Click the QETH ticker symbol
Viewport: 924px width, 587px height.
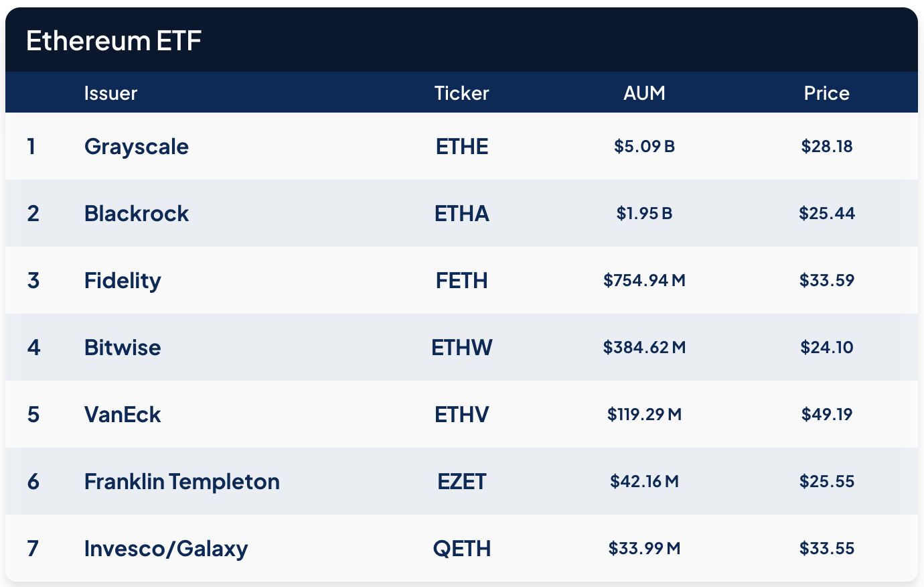point(462,549)
